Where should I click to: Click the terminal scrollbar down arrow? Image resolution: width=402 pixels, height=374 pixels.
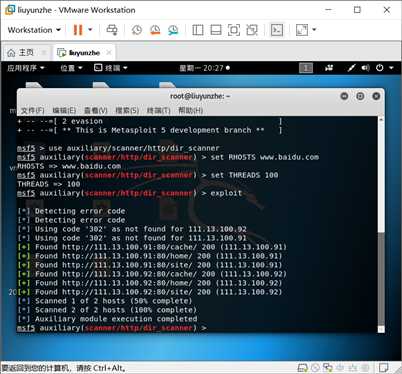pyautogui.click(x=381, y=329)
